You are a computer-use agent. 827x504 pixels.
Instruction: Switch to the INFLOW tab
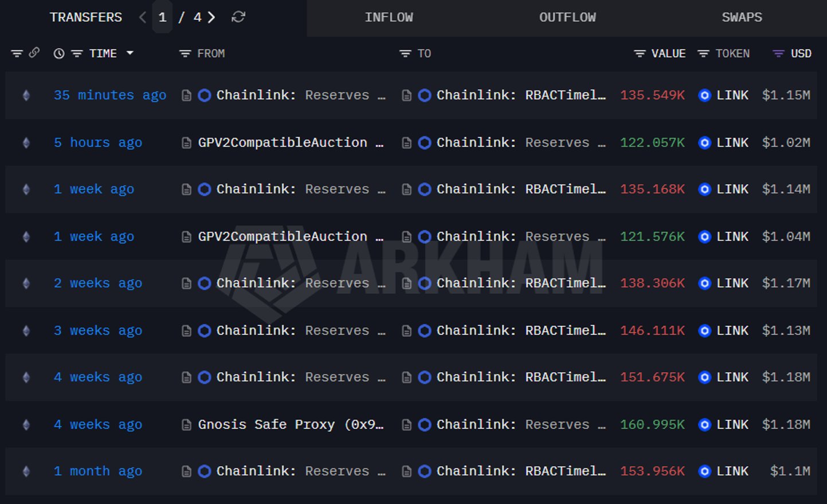389,17
